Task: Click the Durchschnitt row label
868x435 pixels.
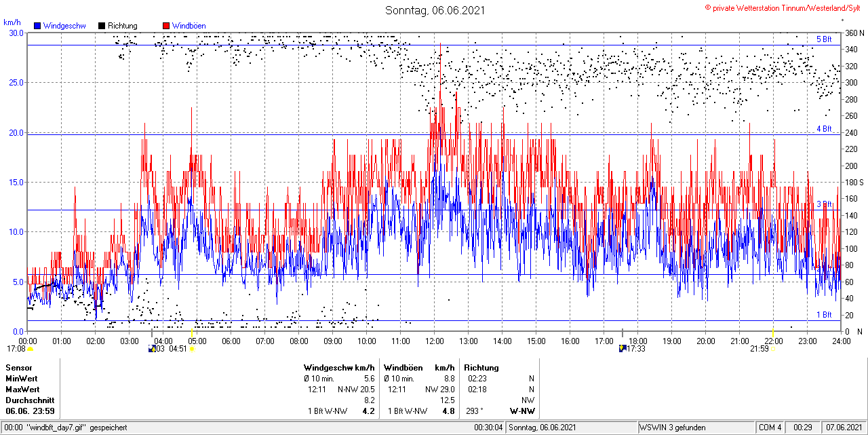Action: coord(28,400)
